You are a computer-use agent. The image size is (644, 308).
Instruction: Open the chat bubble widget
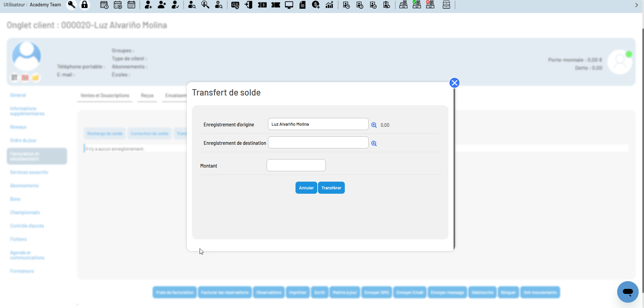click(628, 292)
